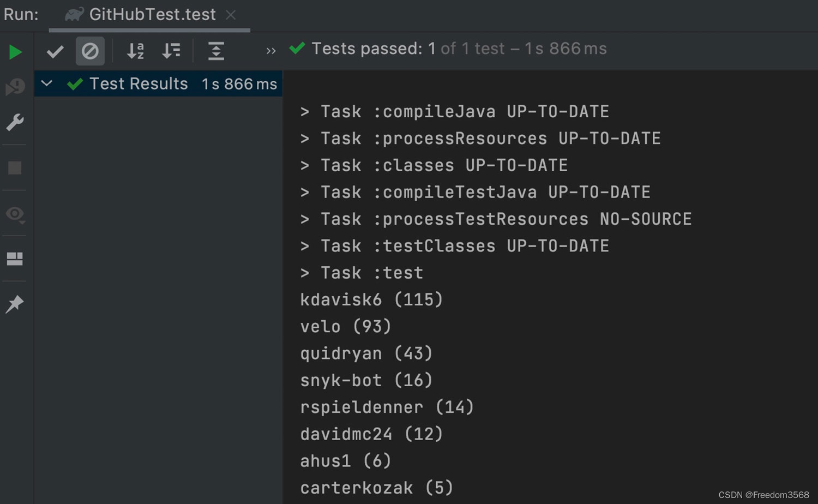
Task: Click the "Task :classes UP-TO-DATE" line
Action: 434,165
